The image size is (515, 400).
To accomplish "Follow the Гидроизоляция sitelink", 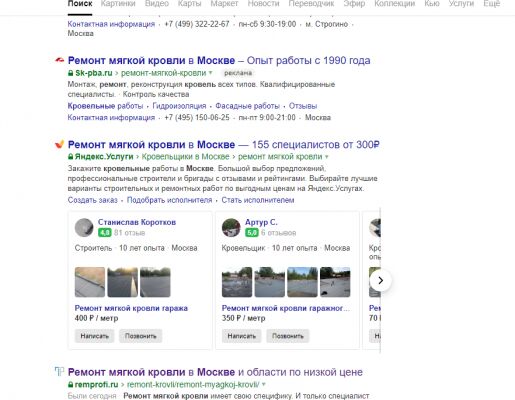I will 179,106.
